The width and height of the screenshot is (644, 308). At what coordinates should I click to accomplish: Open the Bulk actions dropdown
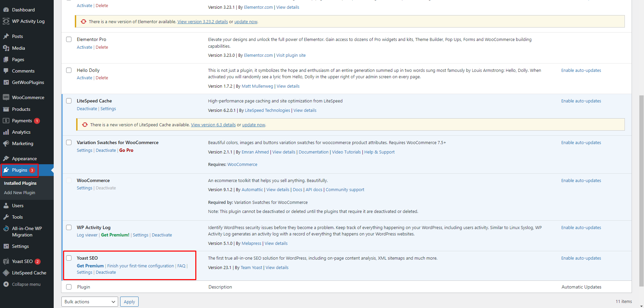coord(90,302)
